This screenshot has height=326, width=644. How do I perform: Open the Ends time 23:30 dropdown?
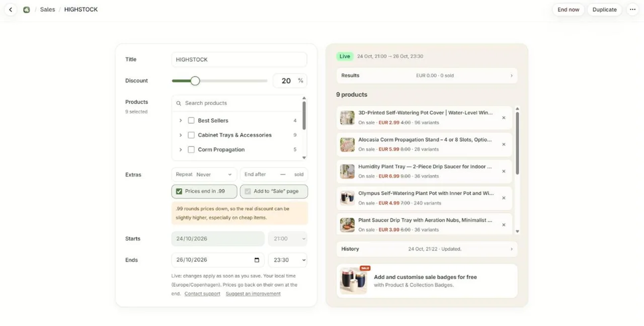point(287,260)
